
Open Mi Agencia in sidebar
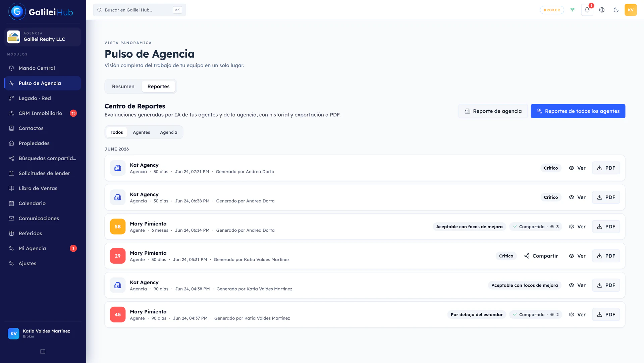click(x=43, y=248)
